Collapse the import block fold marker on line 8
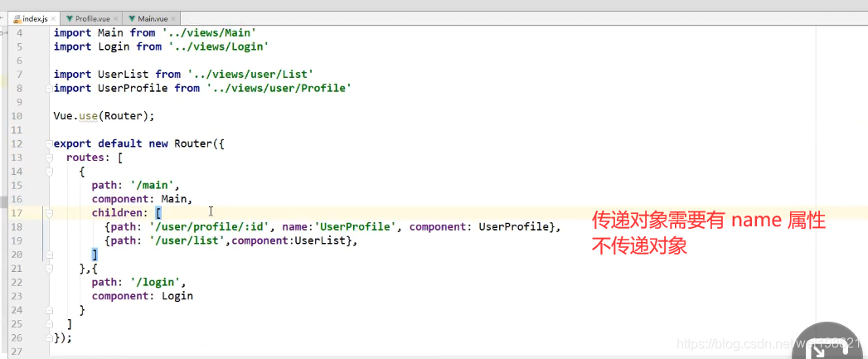Screen dimensions: 868x359 (x=49, y=88)
